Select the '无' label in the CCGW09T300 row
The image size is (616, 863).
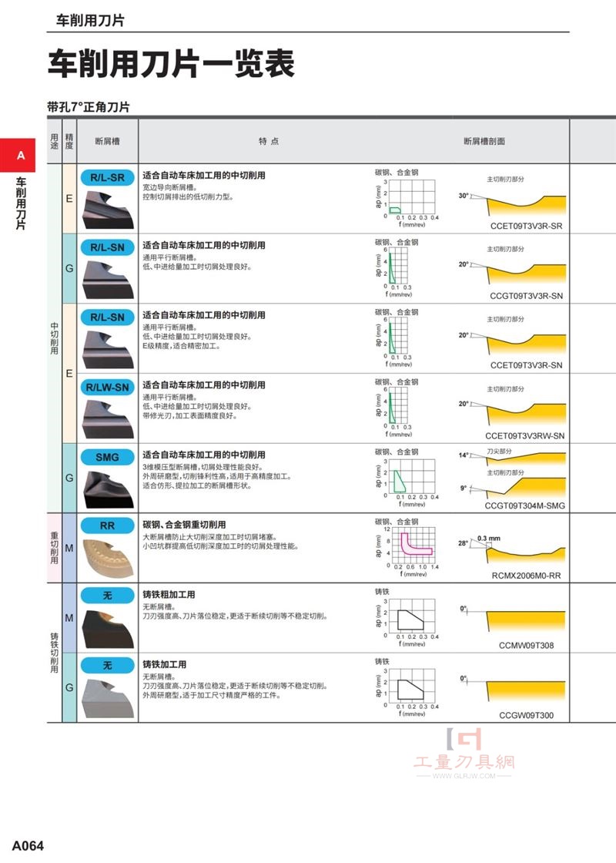point(107,666)
